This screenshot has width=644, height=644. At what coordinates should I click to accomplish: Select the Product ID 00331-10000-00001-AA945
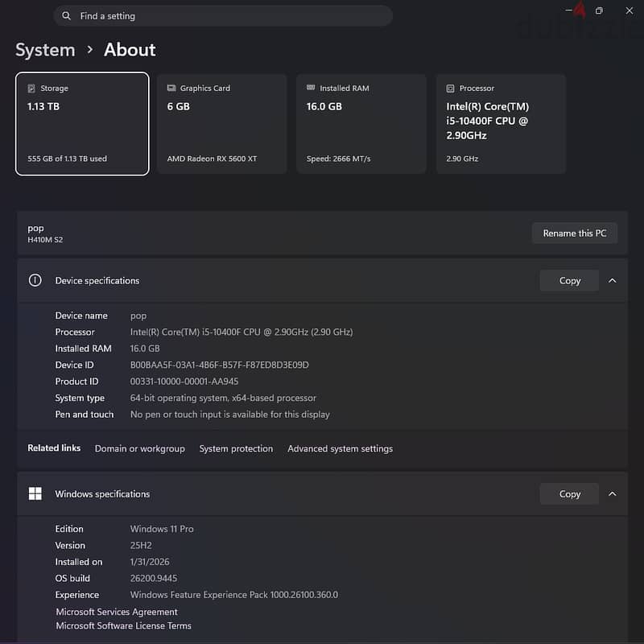[x=184, y=382]
